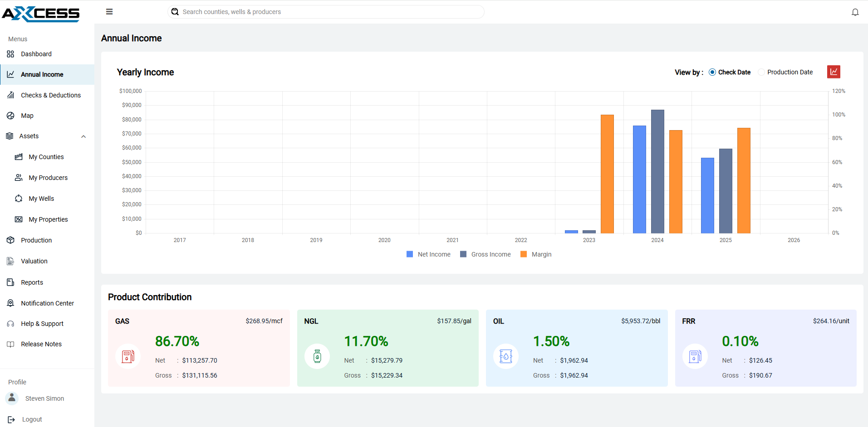This screenshot has width=868, height=427.
Task: Select the Check Date radio button
Action: (712, 72)
